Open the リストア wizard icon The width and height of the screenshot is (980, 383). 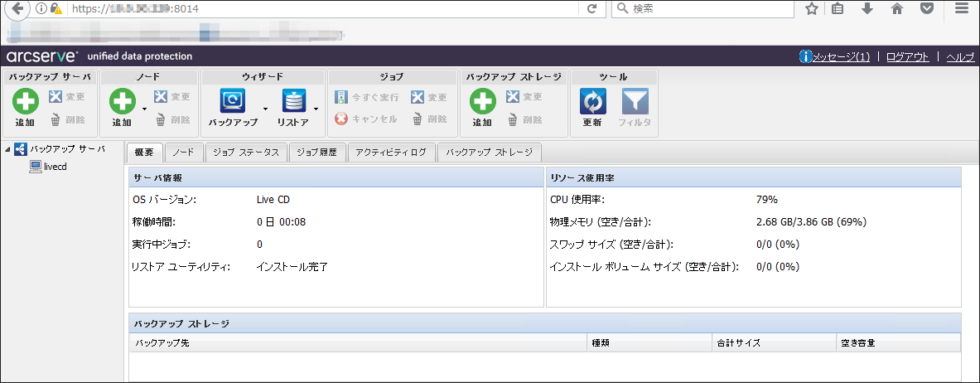(293, 99)
